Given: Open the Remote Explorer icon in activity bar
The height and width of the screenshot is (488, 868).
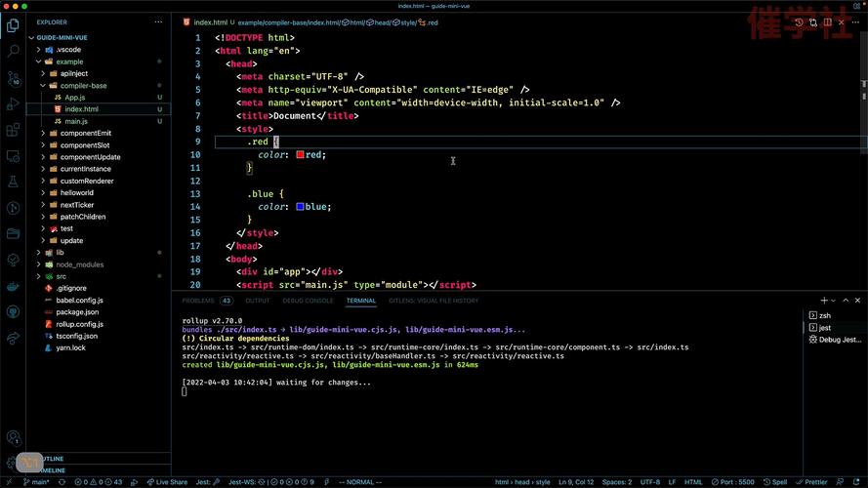Looking at the screenshot, I should pos(13,156).
